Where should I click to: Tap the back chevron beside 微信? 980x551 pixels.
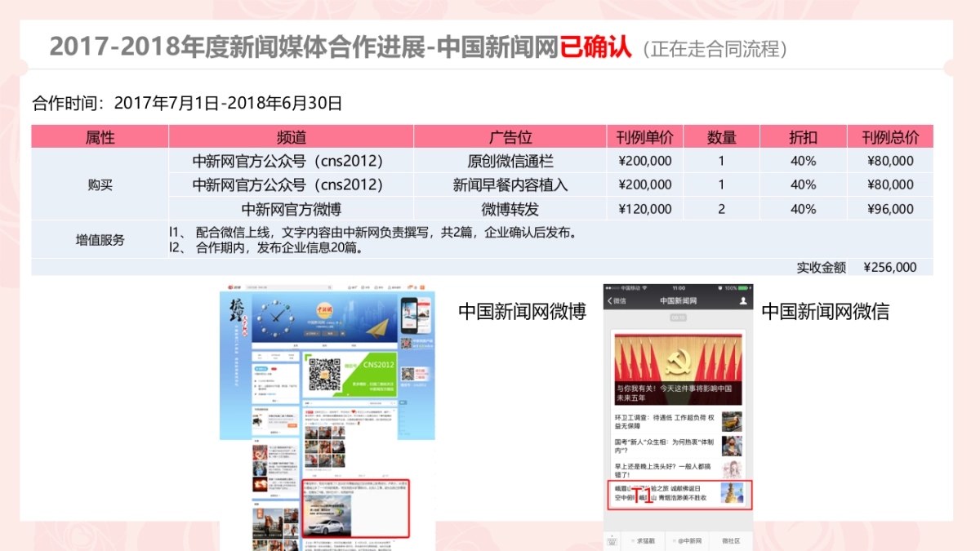(610, 300)
